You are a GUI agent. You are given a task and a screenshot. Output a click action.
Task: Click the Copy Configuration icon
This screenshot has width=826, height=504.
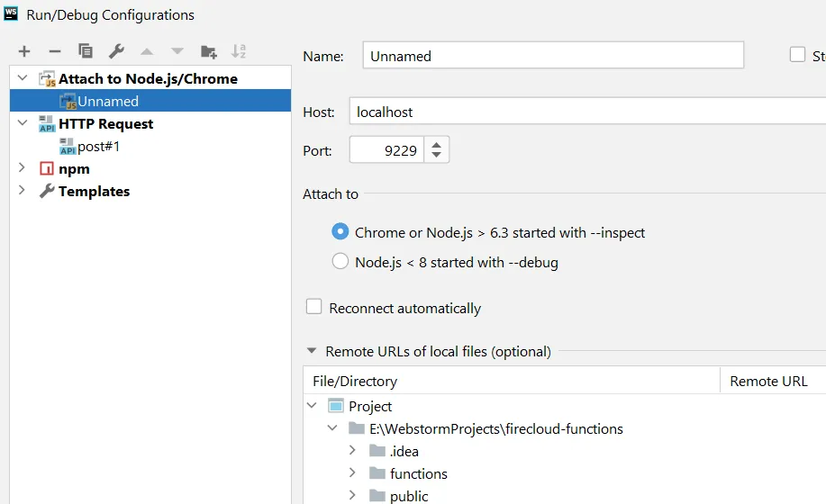tap(86, 51)
